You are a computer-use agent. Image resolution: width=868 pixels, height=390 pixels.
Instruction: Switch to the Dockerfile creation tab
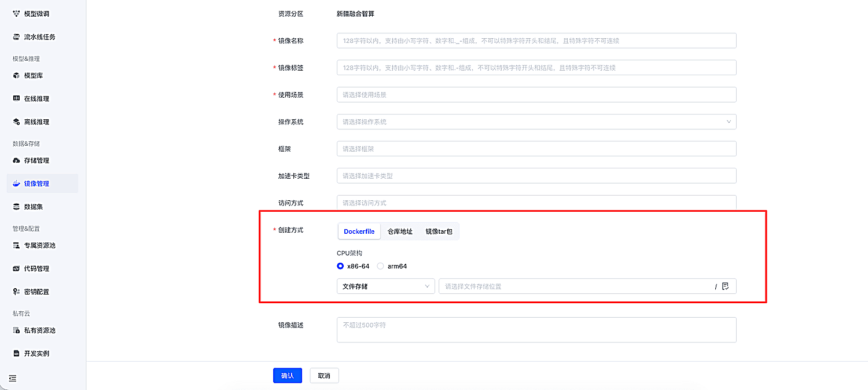(359, 231)
